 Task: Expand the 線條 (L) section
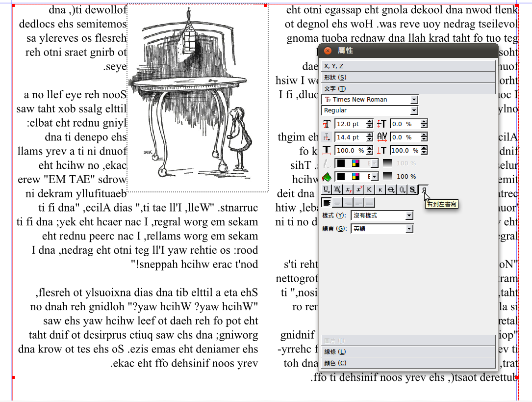pos(408,351)
